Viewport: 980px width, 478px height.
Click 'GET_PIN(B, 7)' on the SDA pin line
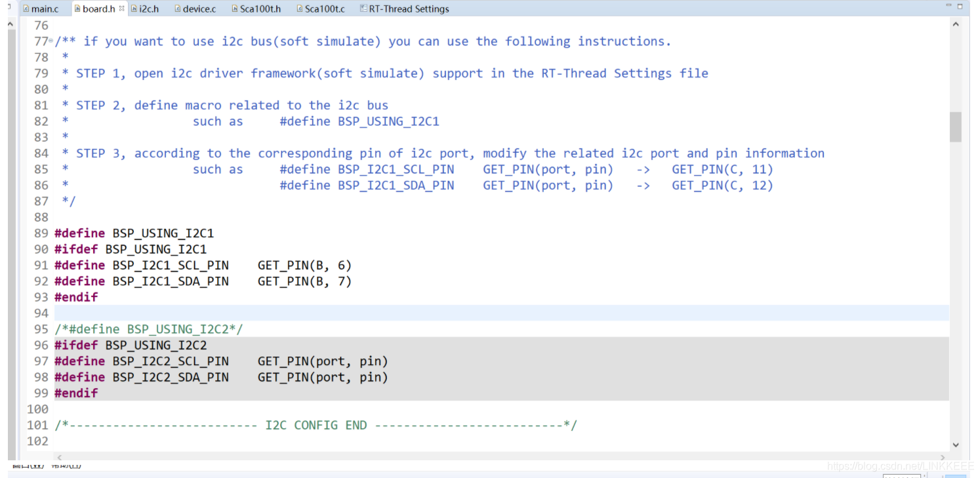(x=304, y=281)
